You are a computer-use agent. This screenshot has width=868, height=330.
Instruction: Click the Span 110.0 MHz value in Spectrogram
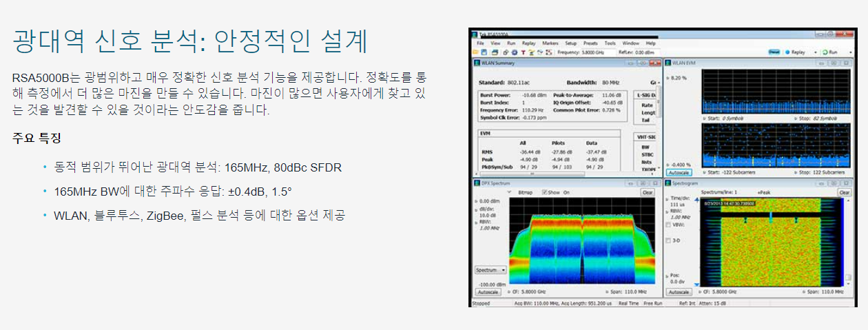coord(829,291)
